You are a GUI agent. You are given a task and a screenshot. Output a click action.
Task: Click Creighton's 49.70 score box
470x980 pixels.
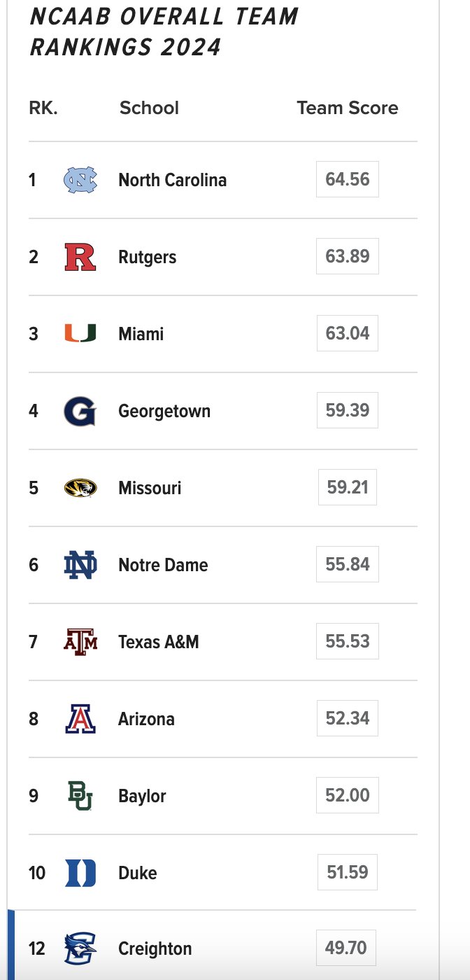point(346,948)
